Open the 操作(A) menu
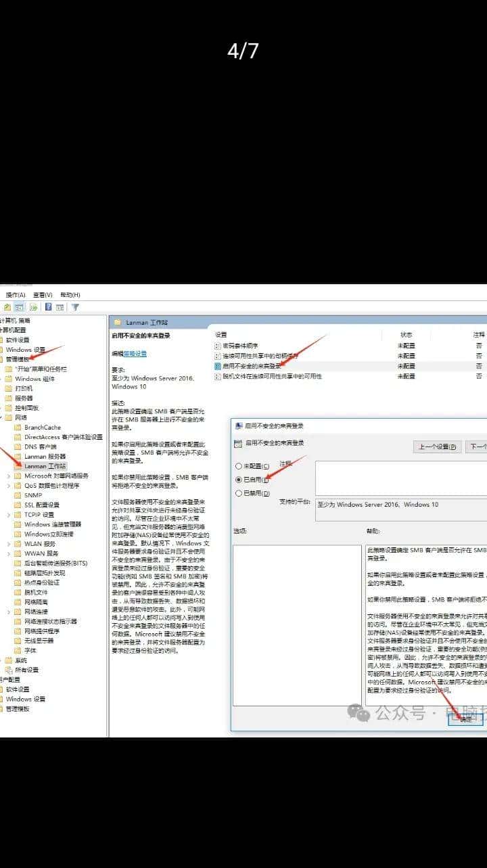487x868 pixels. (15, 295)
